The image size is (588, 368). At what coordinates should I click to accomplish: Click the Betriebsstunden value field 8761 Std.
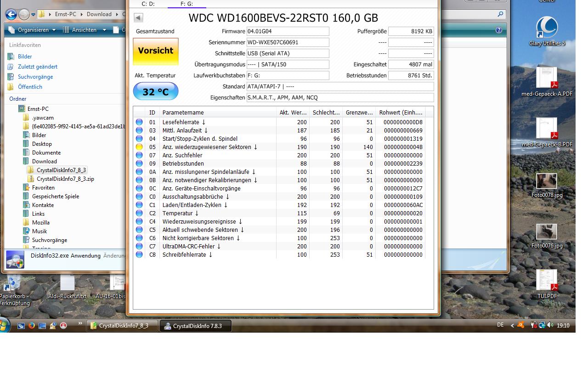click(x=411, y=75)
